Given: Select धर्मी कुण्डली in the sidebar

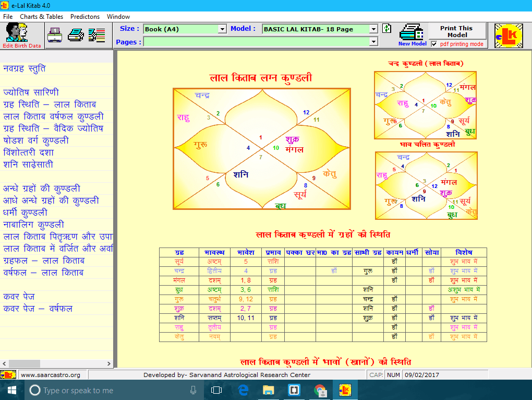Looking at the screenshot, I should pos(25,213).
